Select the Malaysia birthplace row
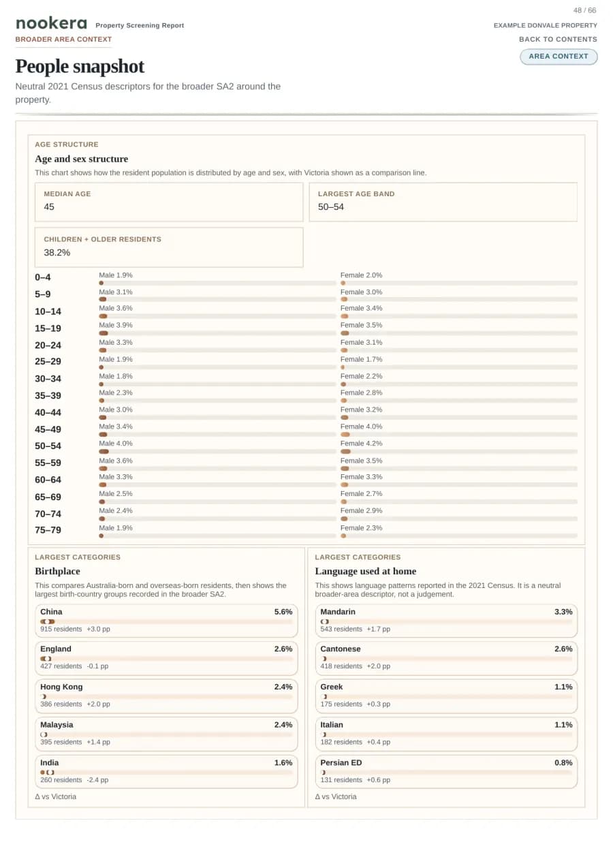Viewport: 613px width, 868px height. (166, 733)
